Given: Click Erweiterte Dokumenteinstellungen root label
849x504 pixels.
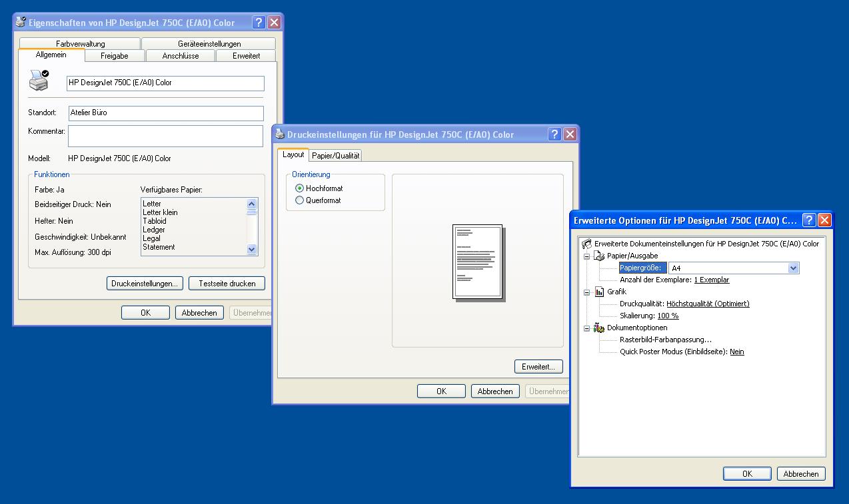Looking at the screenshot, I should click(x=706, y=244).
